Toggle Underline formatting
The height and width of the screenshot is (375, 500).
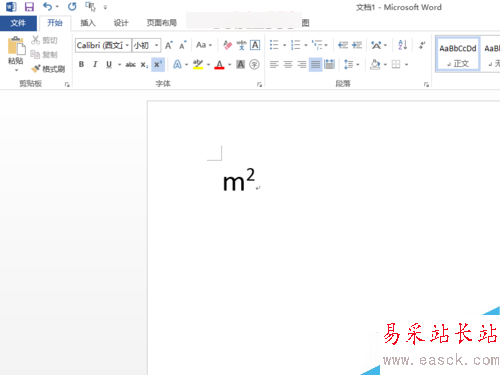[109, 64]
